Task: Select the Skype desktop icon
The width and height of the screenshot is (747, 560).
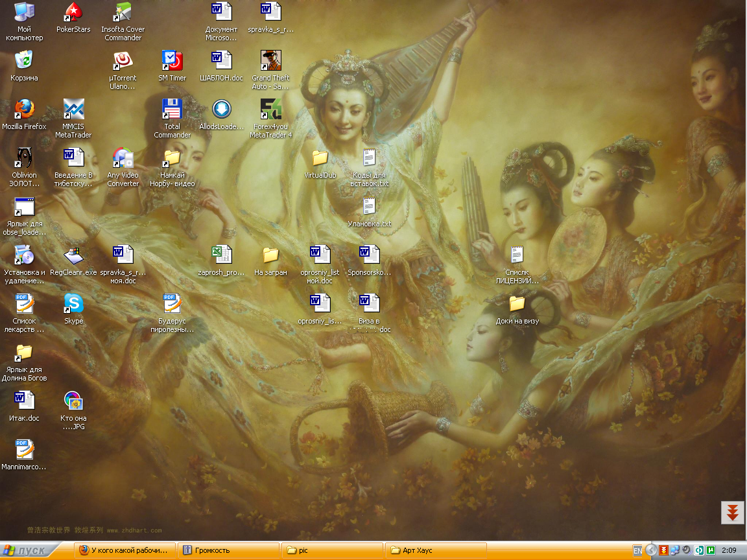Action: [x=73, y=303]
